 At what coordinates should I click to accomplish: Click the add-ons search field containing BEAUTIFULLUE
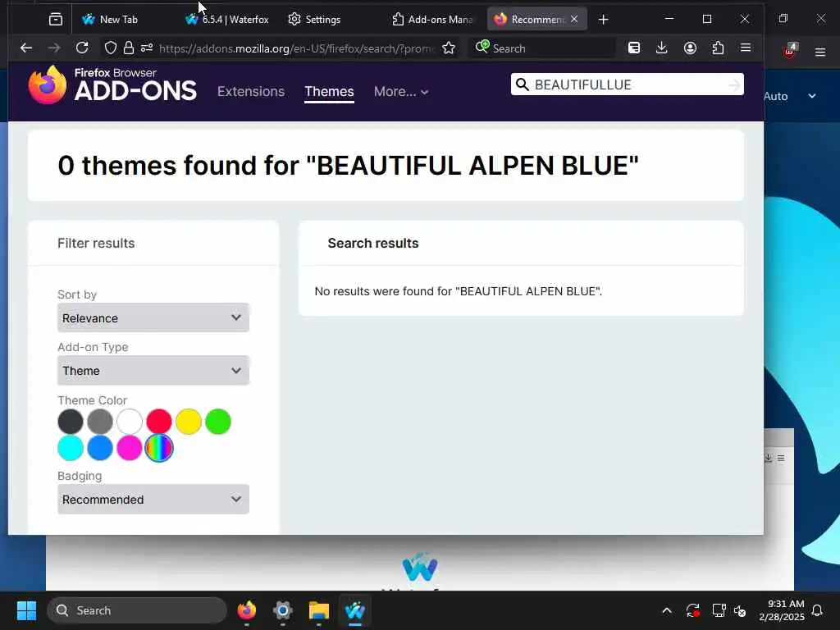click(627, 84)
